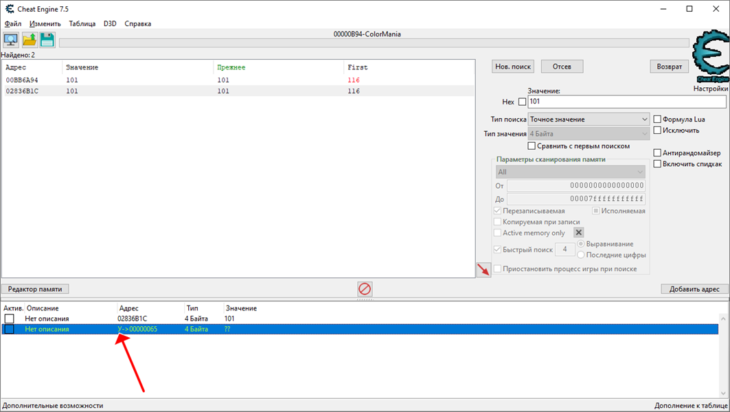730x412 pixels.
Task: Open a cheat table via folder icon
Action: tap(29, 40)
